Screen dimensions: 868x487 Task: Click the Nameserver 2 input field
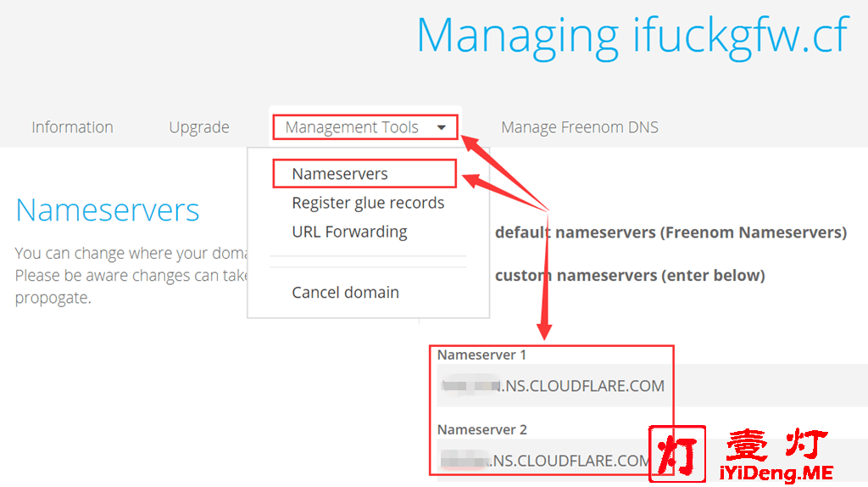(652, 461)
